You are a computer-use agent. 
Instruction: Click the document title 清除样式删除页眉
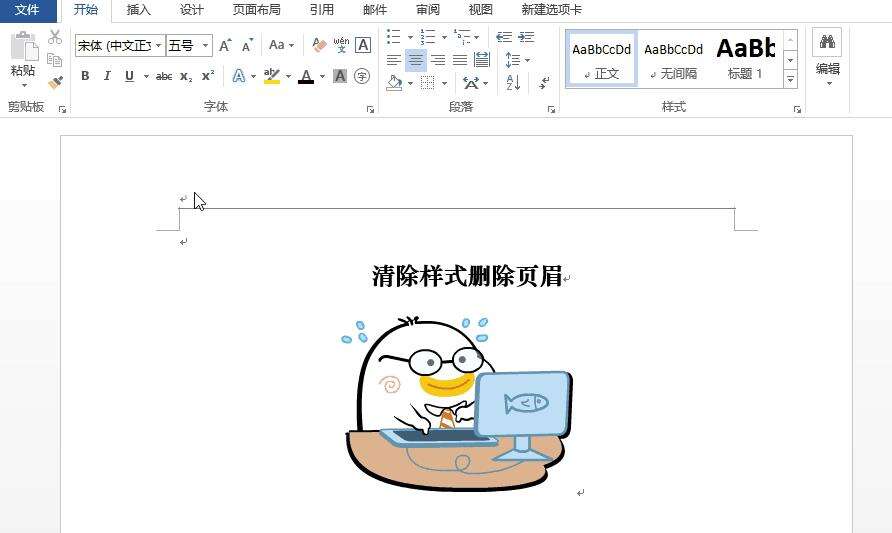(467, 276)
